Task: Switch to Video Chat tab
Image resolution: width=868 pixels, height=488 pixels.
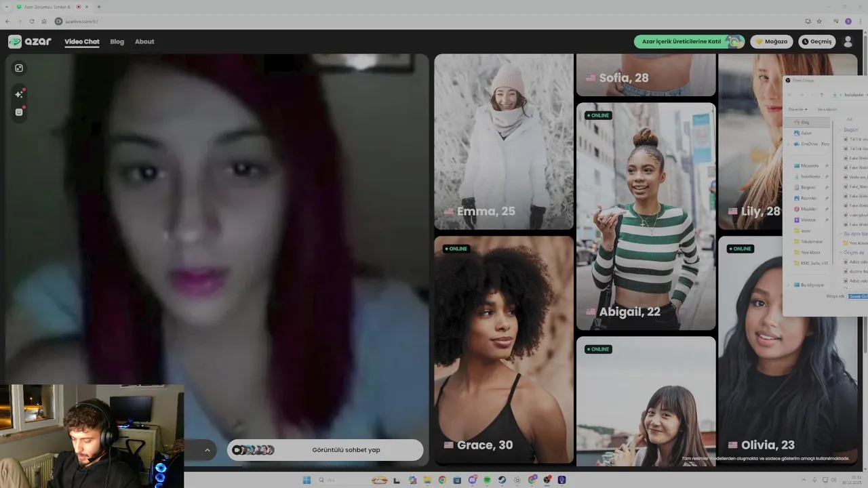Action: [82, 41]
